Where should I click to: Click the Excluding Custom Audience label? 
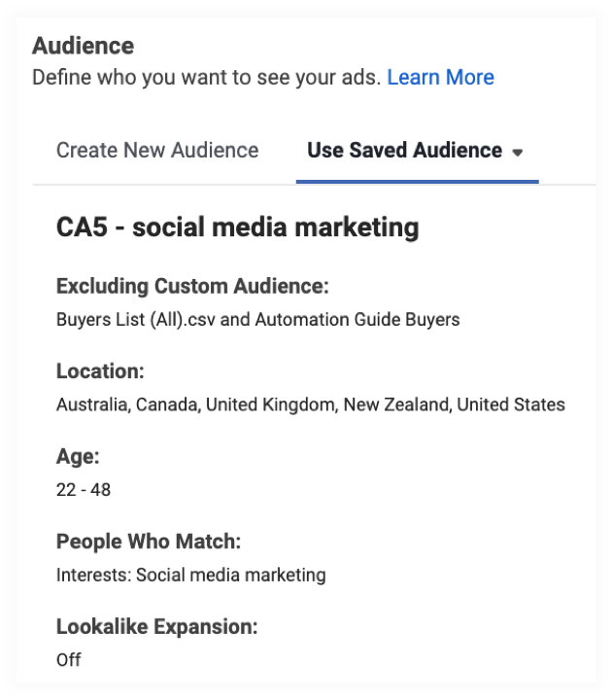click(192, 286)
